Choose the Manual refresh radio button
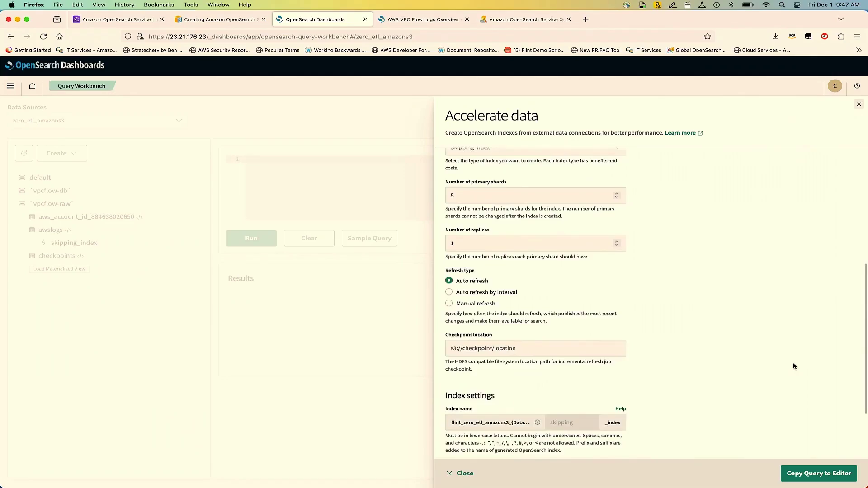 click(449, 303)
